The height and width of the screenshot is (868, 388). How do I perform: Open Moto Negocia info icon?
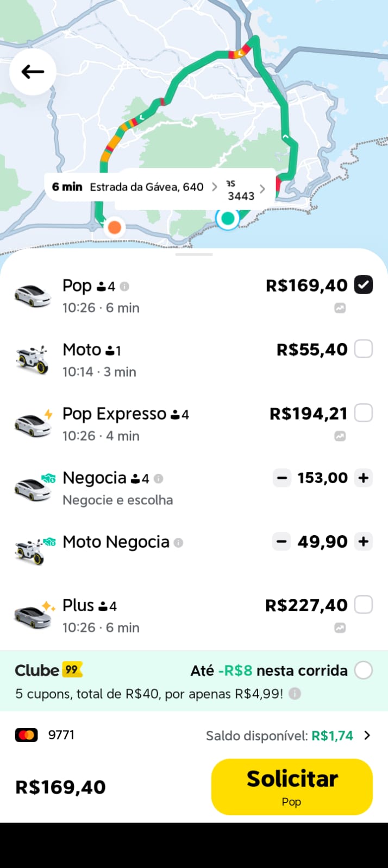tap(178, 542)
